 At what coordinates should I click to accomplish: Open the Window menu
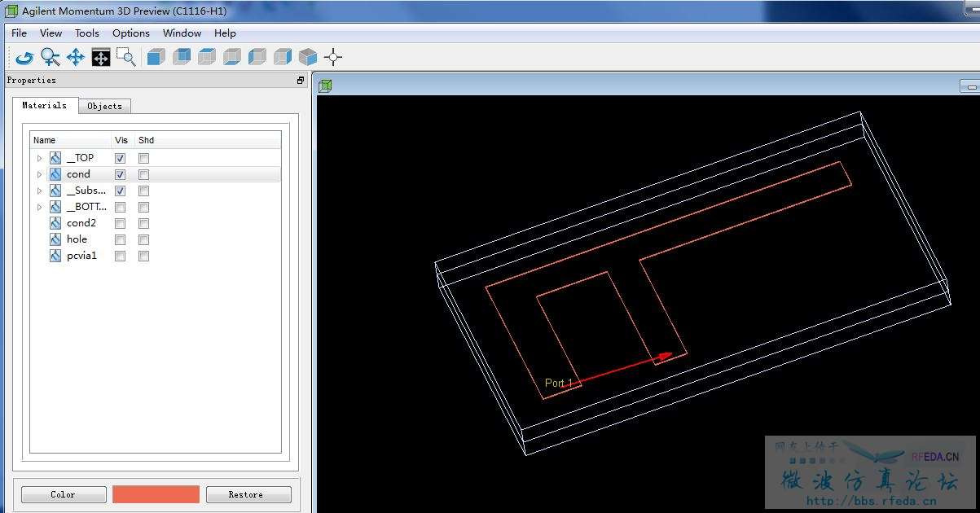point(182,33)
